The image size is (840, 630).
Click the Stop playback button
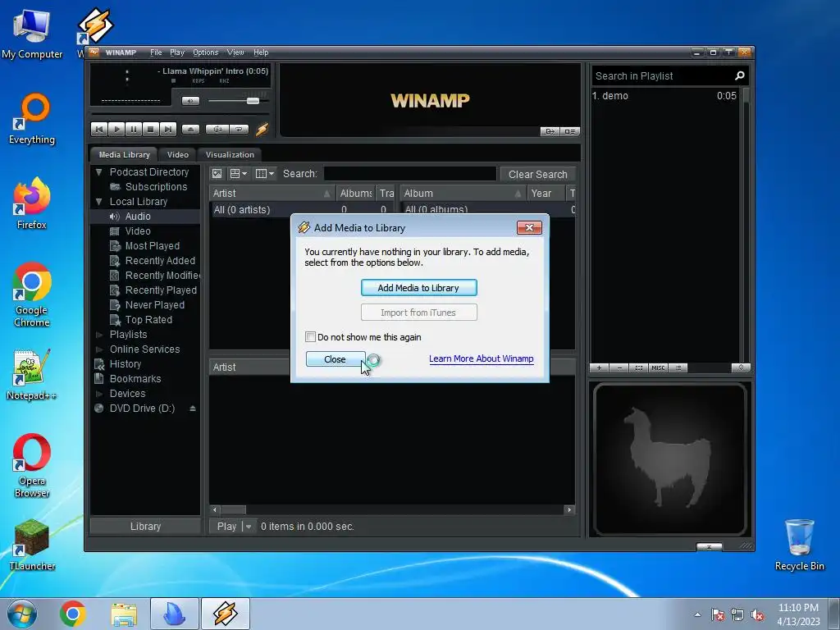pos(151,129)
